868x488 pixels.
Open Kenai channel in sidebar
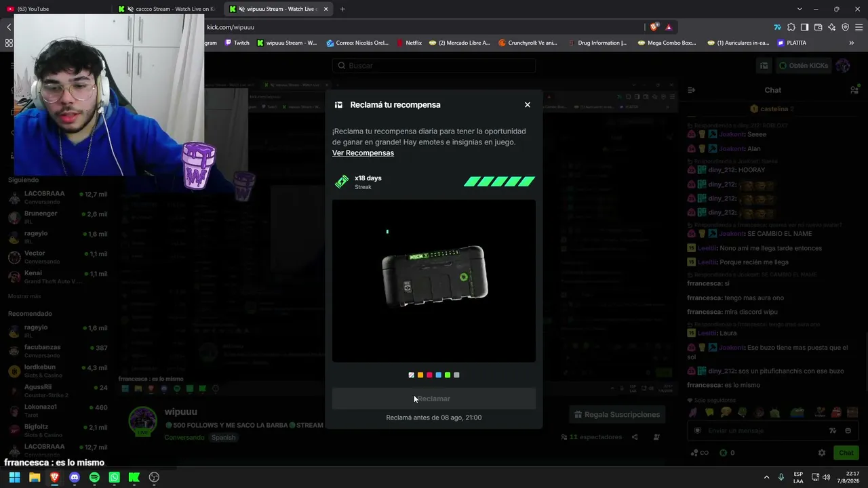tap(58, 277)
